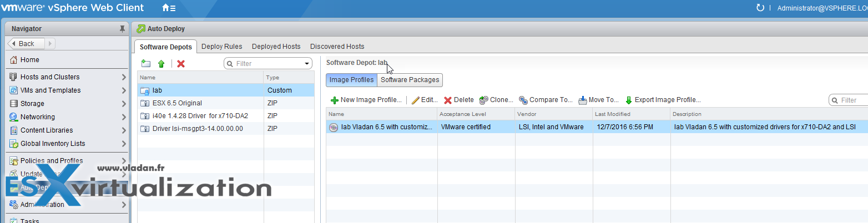Screen dimensions: 868x223
Task: Click the Storage icon in Navigator
Action: click(14, 104)
